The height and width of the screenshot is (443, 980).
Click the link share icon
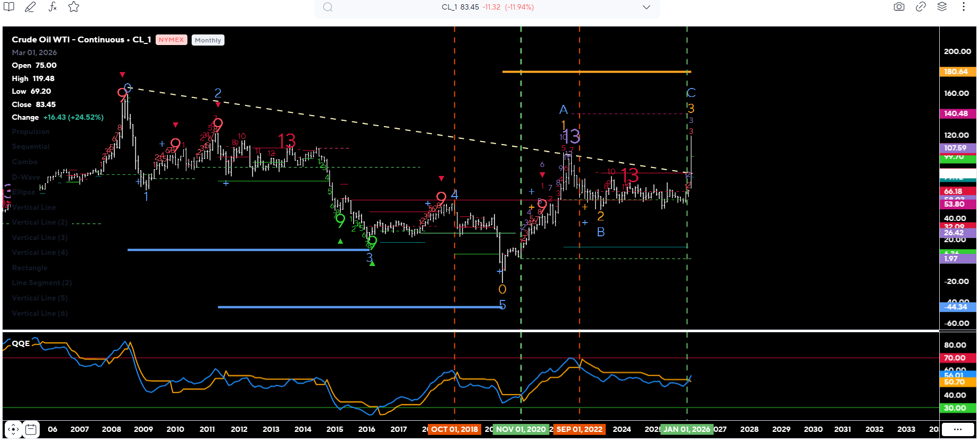click(921, 7)
